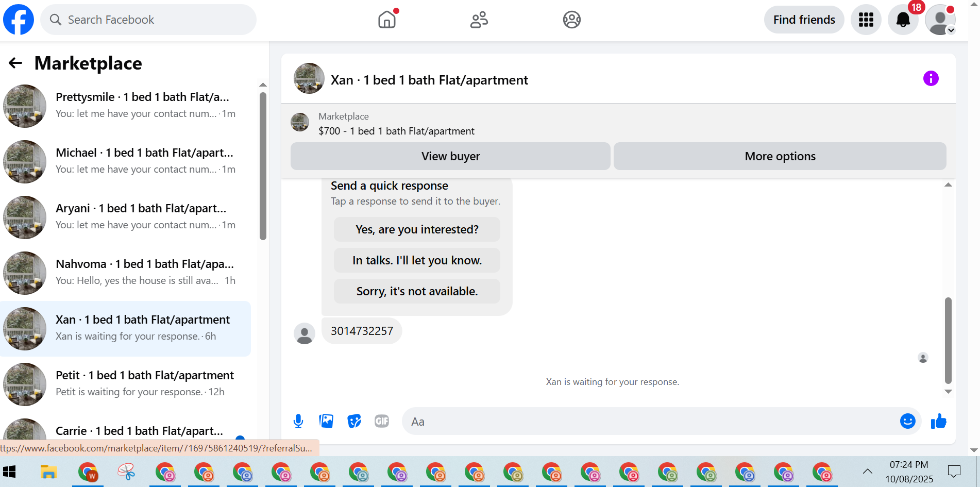Send a thumbs-up like
The height and width of the screenshot is (487, 980).
coord(938,421)
